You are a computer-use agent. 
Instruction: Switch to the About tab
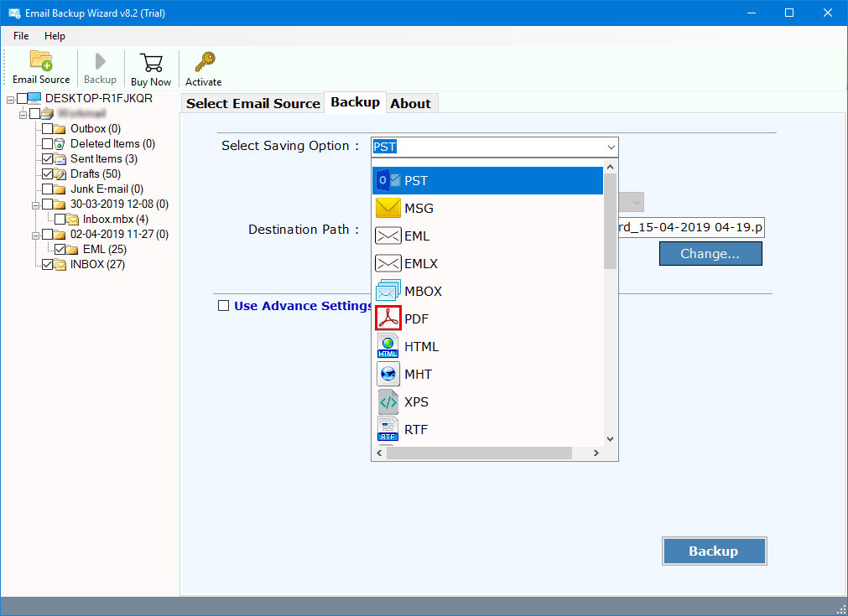(411, 103)
